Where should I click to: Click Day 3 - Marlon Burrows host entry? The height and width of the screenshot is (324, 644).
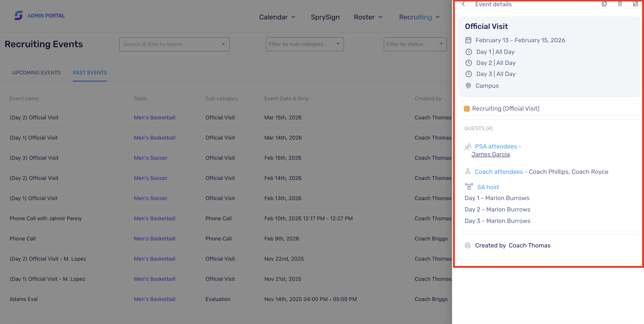(497, 221)
